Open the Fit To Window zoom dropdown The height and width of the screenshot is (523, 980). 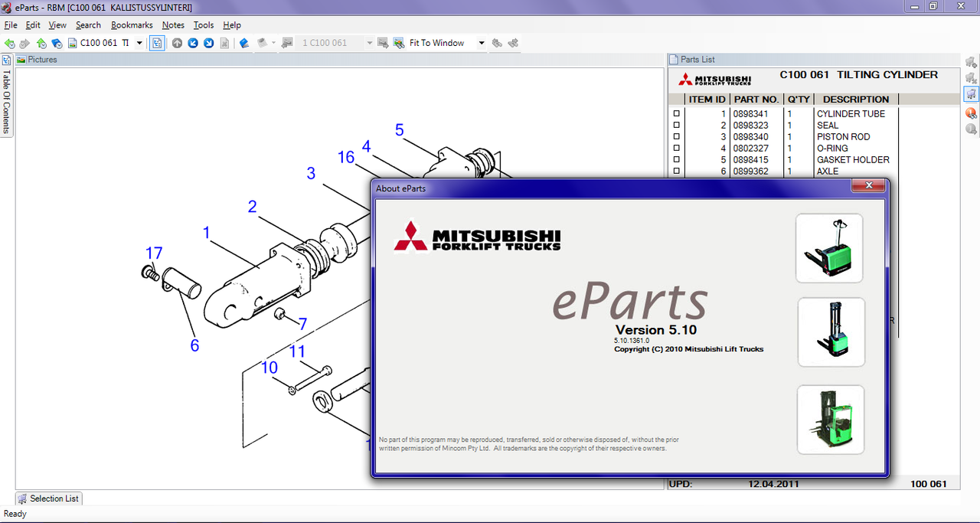(x=482, y=44)
